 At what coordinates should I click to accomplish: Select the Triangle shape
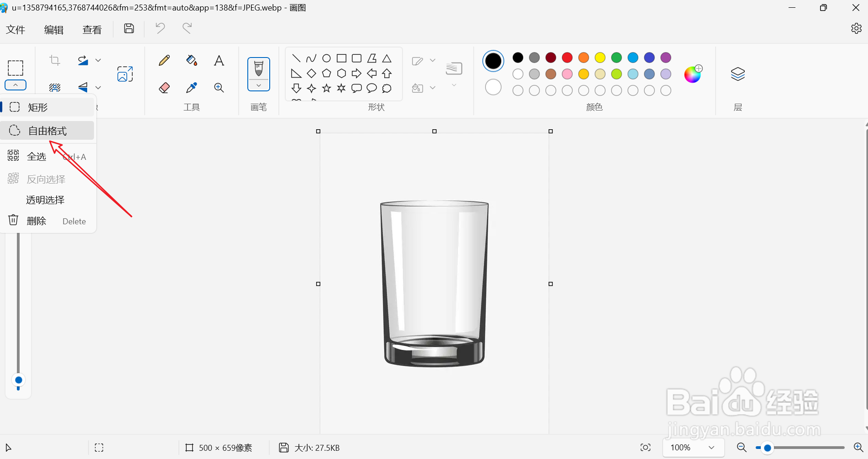[387, 58]
